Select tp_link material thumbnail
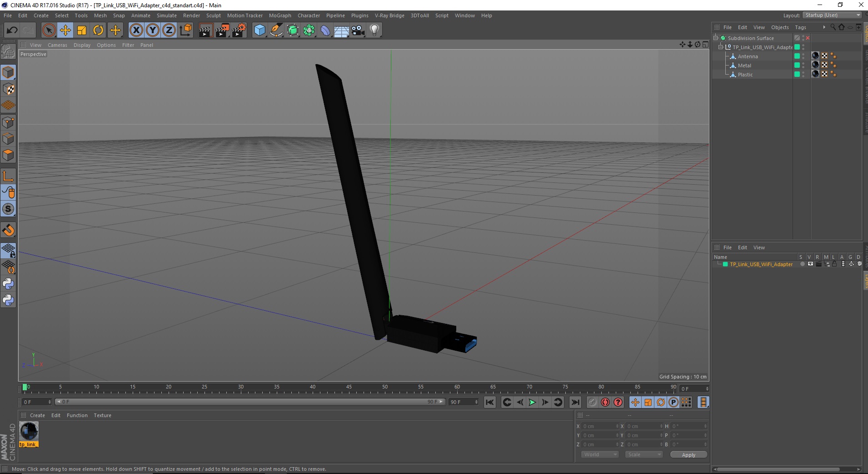Image resolution: width=868 pixels, height=474 pixels. click(29, 431)
